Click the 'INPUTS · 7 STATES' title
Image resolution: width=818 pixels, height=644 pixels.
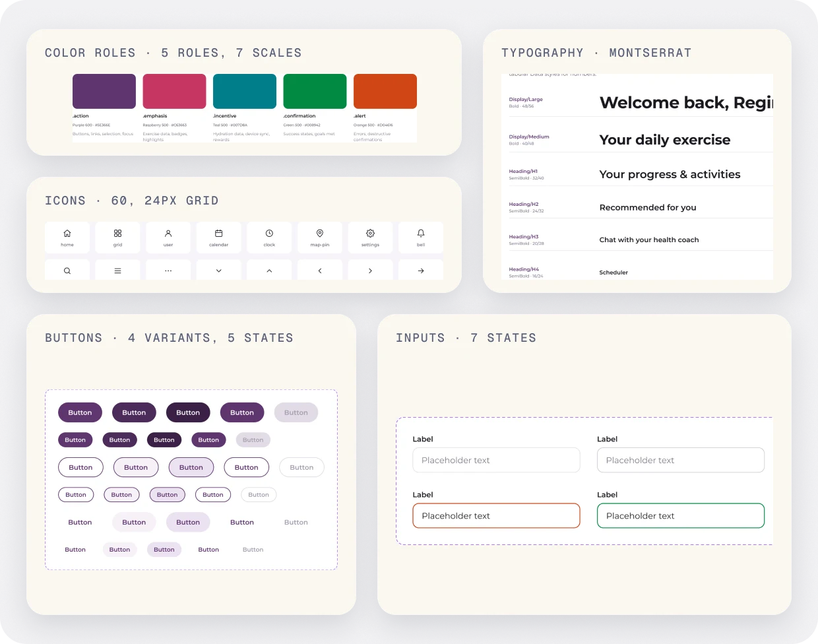(x=466, y=338)
